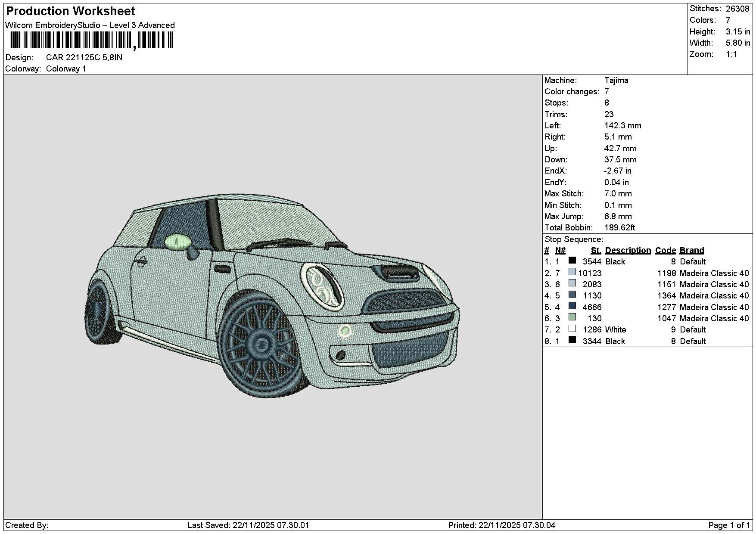Click stitch count 2083 in stop 3

592,285
